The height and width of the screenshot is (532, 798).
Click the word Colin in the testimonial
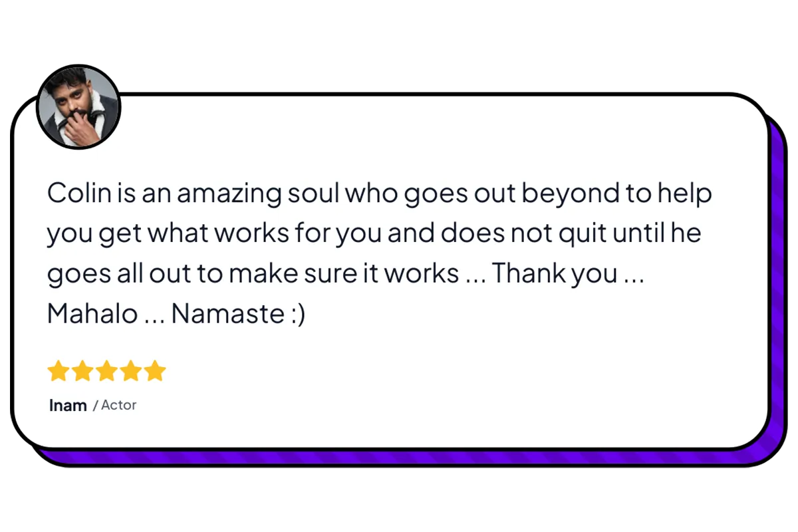[74, 194]
